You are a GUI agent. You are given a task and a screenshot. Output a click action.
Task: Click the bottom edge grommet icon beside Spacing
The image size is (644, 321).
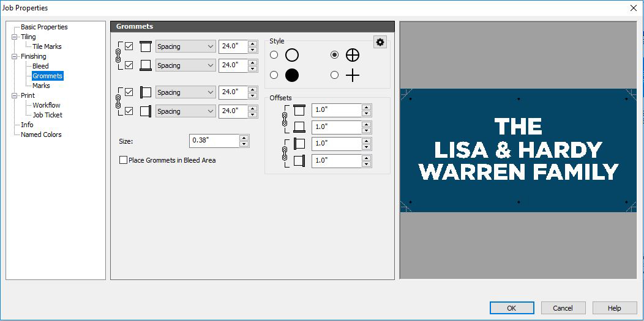coord(146,65)
